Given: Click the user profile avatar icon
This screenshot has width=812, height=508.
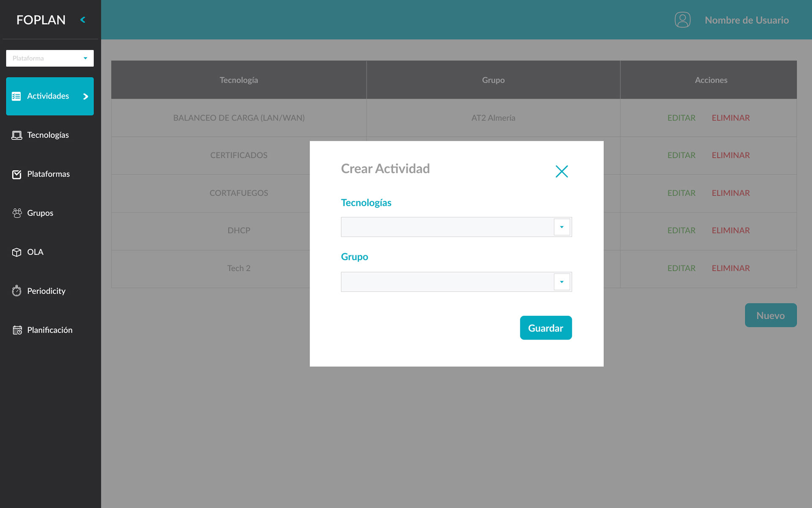Looking at the screenshot, I should click(x=682, y=20).
